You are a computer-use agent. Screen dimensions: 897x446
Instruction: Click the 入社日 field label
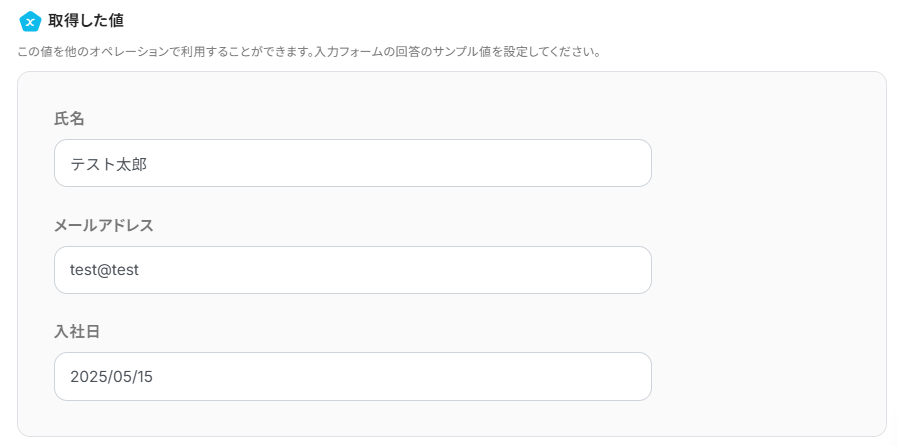[x=76, y=331]
